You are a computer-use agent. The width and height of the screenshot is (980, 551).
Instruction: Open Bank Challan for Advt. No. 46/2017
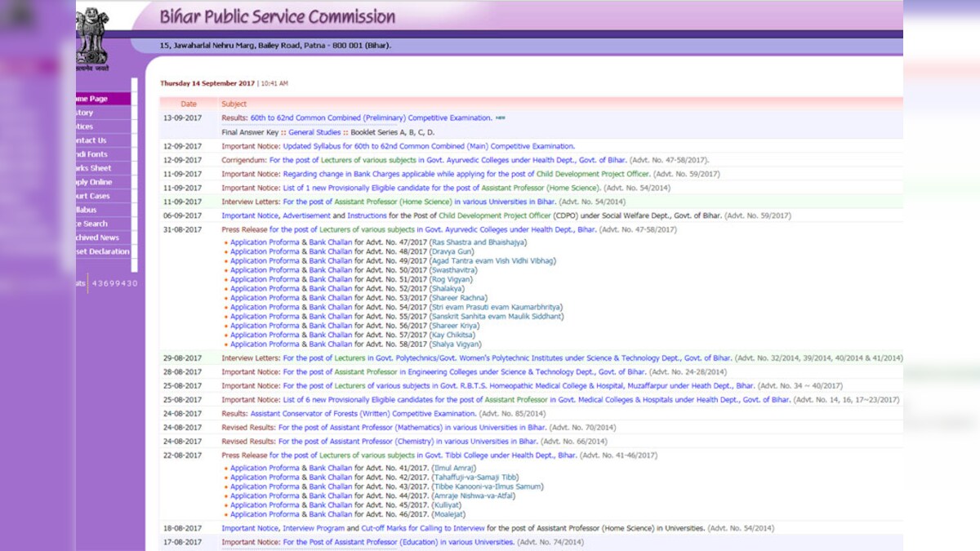click(x=331, y=515)
